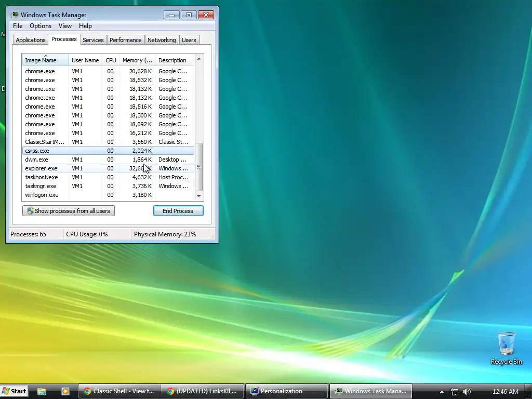Select chrome.exe using 16,212 K memory

pos(108,133)
